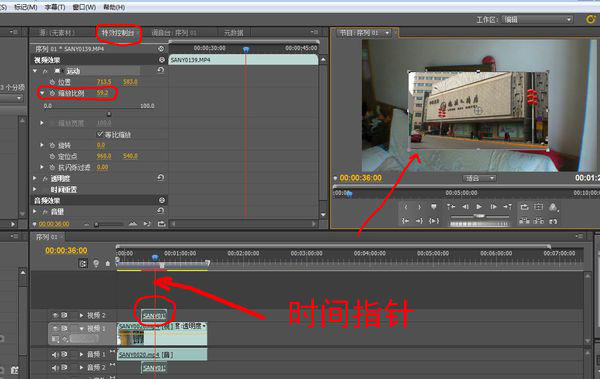Viewport: 600px width, 379px height.
Task: Click the program monitor shuttle slider
Action: (x=479, y=216)
